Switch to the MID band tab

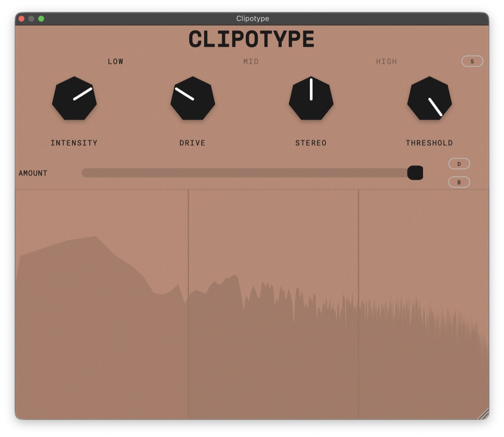pyautogui.click(x=251, y=61)
